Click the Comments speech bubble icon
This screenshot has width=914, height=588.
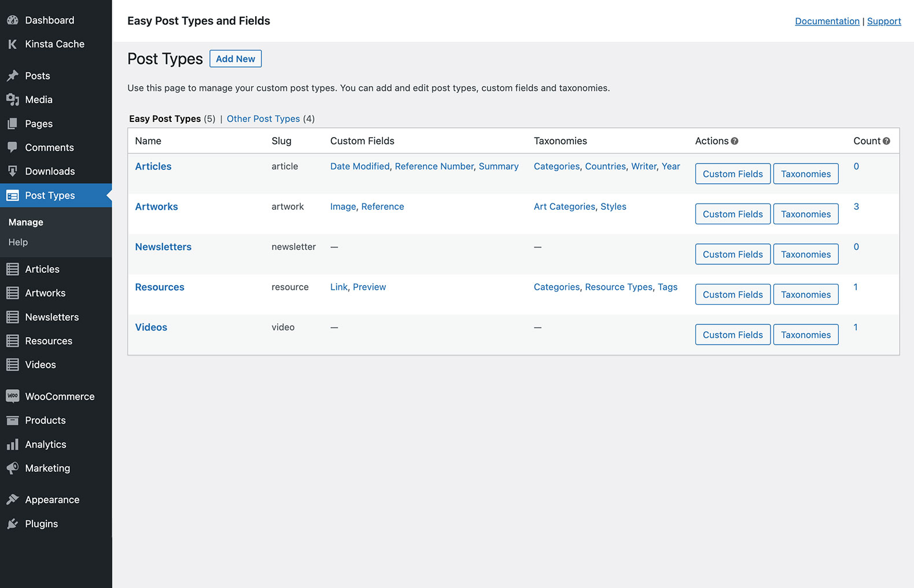pyautogui.click(x=12, y=147)
